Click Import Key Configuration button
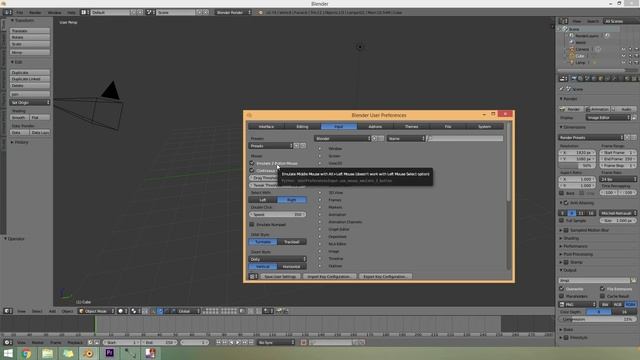 pos(329,276)
